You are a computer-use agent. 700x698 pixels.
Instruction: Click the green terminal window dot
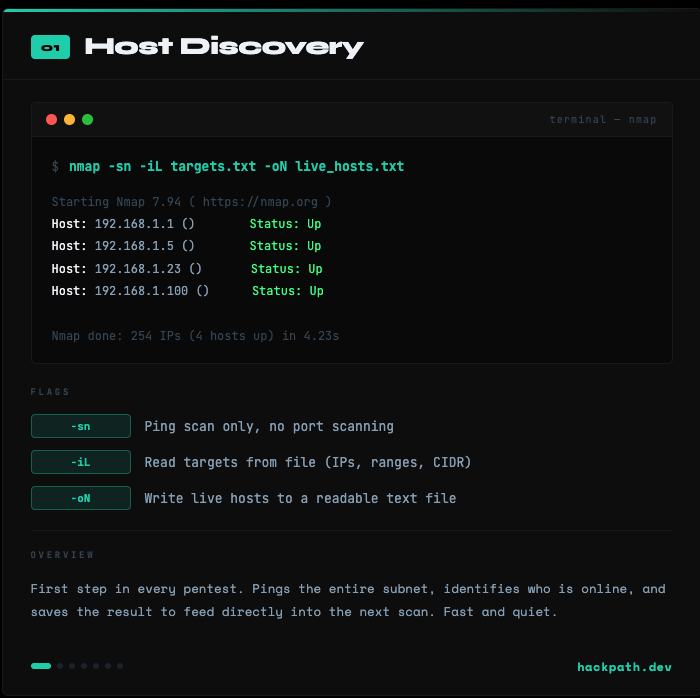pos(87,120)
